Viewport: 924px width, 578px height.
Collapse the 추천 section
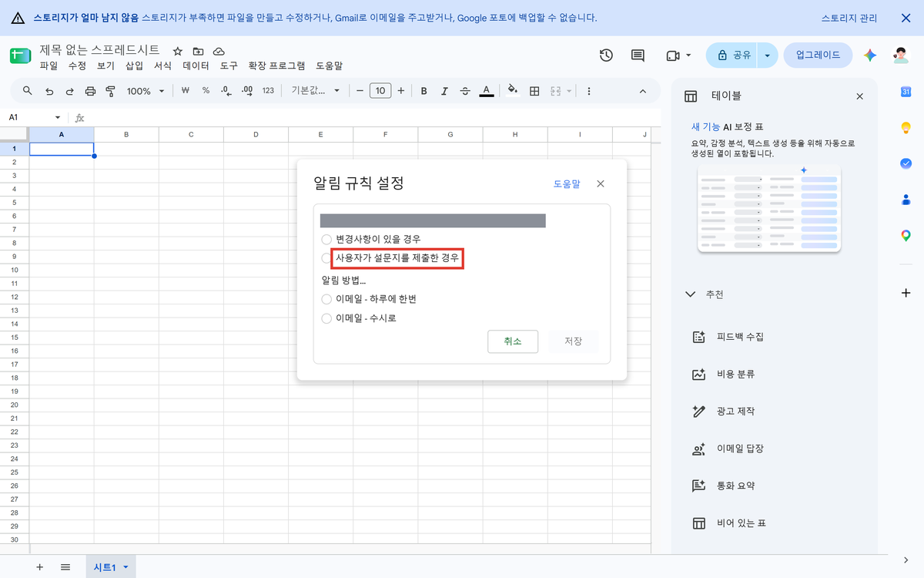[690, 294]
